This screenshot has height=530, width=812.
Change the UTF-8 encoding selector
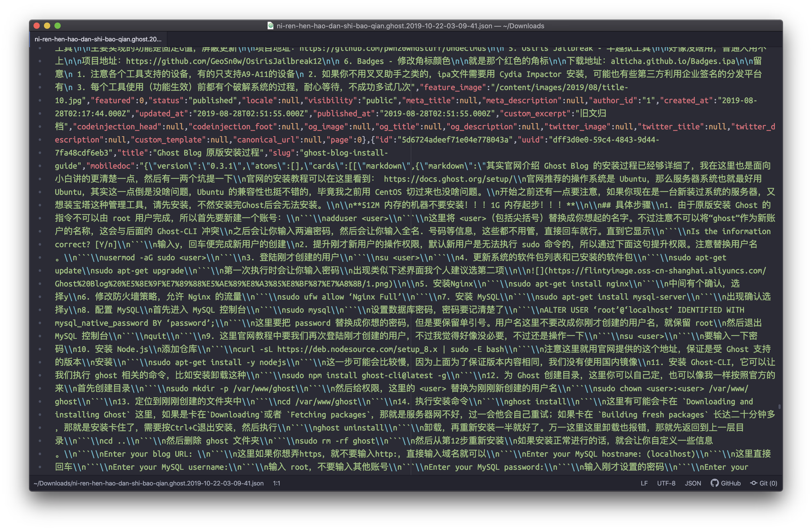[x=666, y=483]
